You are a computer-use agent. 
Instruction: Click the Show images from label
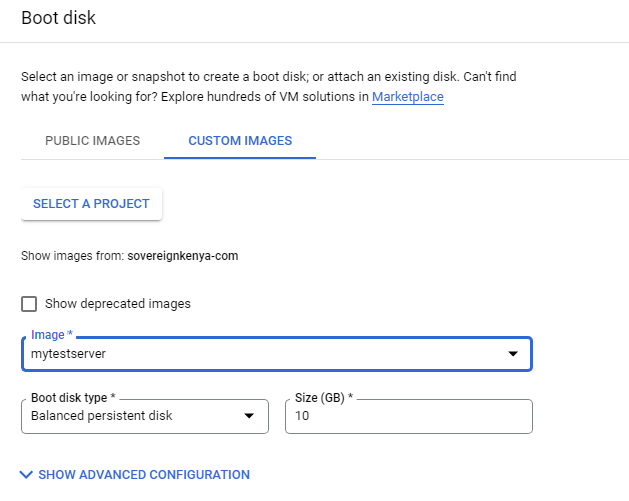coord(73,256)
